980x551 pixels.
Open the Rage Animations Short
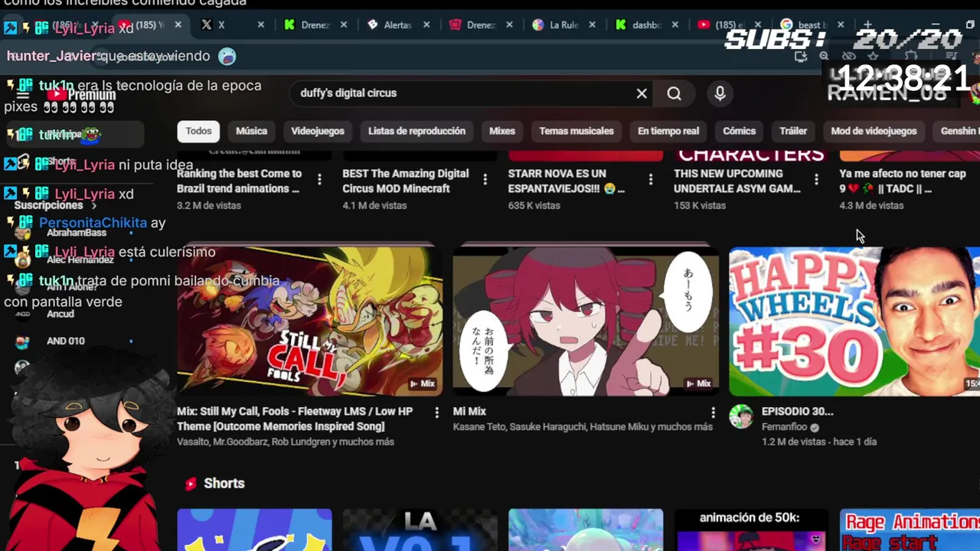pos(910,530)
